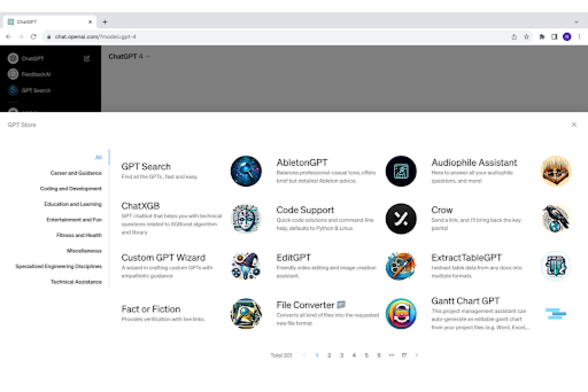Open the Gantt Chart GPT bars icon

(556, 314)
